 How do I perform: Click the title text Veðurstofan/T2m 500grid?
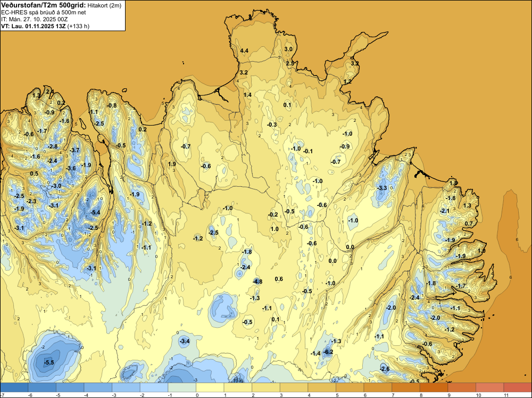tap(43, 5)
